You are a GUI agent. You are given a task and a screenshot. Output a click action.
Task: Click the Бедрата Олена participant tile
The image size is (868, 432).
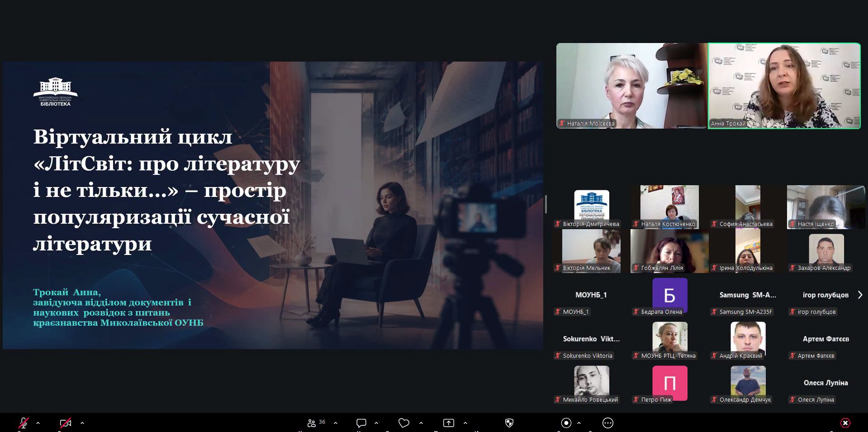[669, 297]
